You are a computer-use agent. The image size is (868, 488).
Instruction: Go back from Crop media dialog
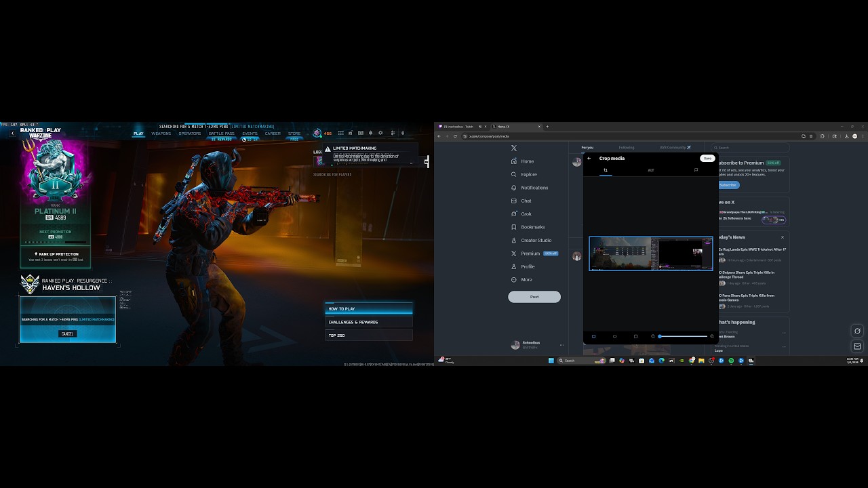pos(589,158)
